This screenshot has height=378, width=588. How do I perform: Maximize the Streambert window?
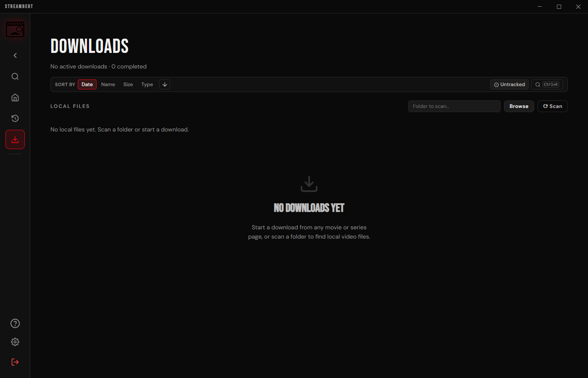click(x=559, y=7)
